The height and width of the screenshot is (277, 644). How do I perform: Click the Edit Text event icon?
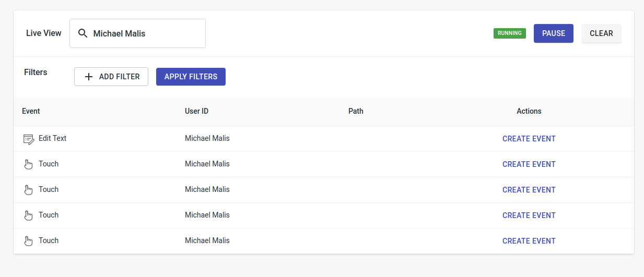(29, 139)
